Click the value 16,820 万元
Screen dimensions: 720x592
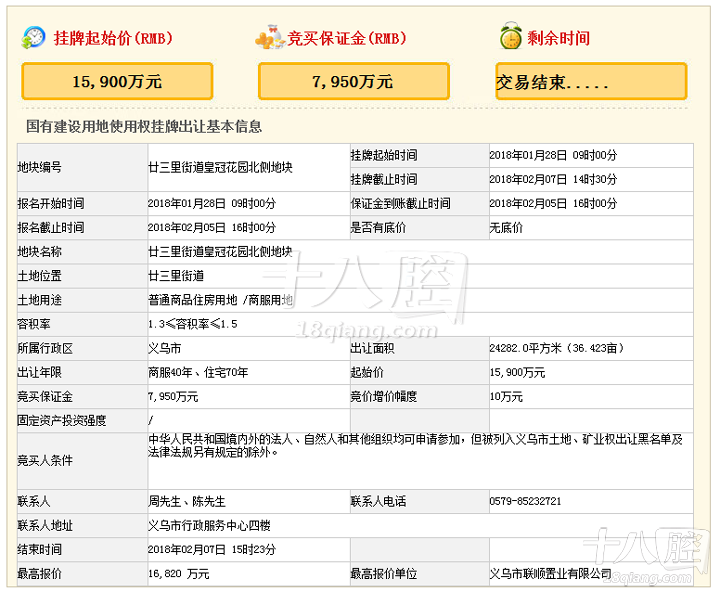click(179, 574)
